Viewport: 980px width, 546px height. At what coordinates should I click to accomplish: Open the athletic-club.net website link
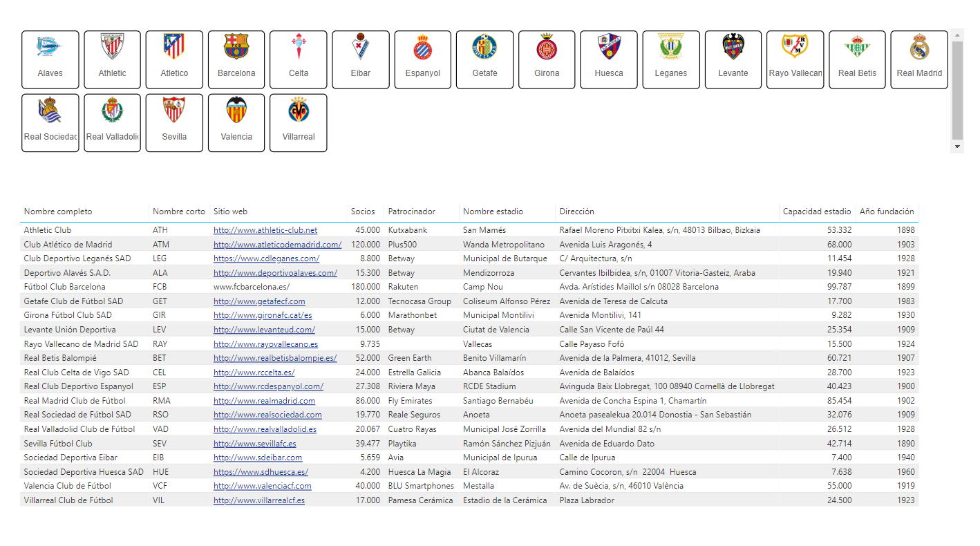pyautogui.click(x=265, y=230)
